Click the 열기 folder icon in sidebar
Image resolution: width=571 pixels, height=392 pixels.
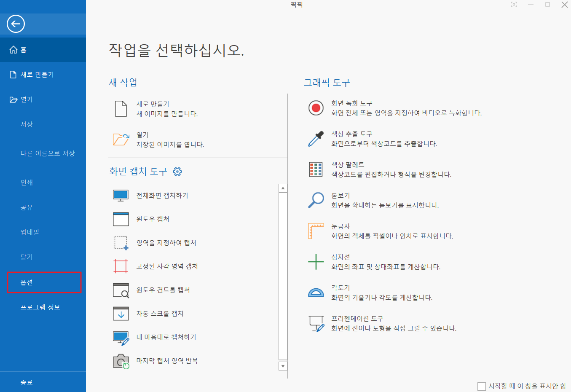(13, 99)
